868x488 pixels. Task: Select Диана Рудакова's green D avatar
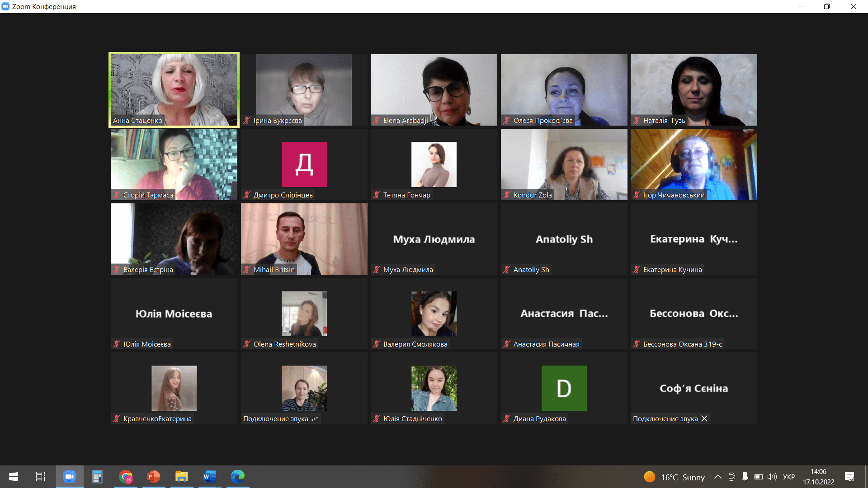(x=564, y=388)
